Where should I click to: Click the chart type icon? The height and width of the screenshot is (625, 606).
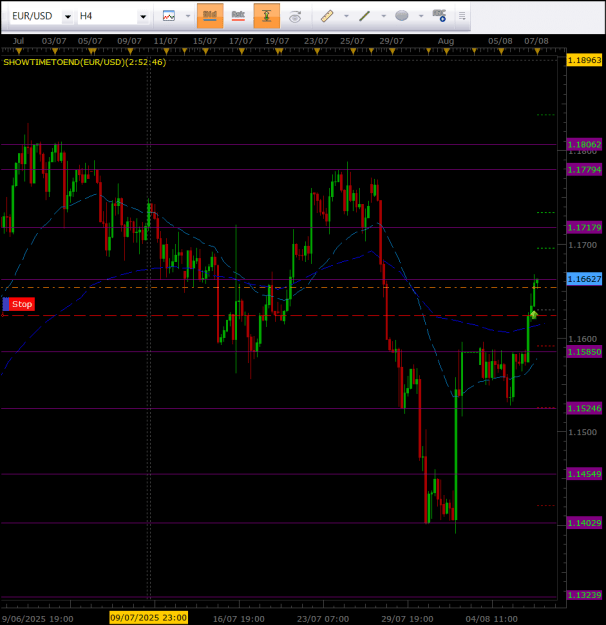tap(169, 16)
